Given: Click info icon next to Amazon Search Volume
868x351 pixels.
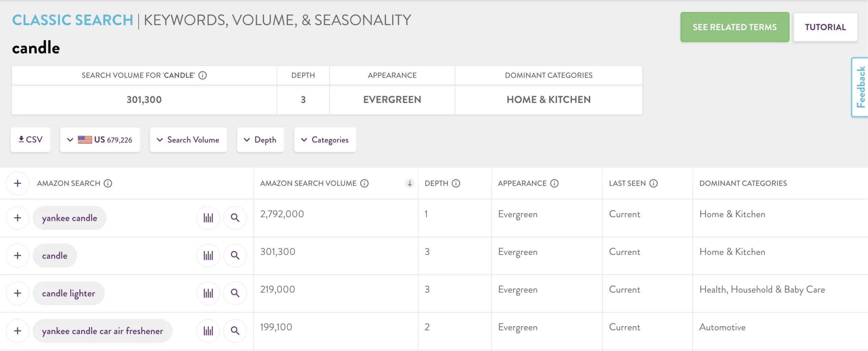Looking at the screenshot, I should click(x=364, y=183).
